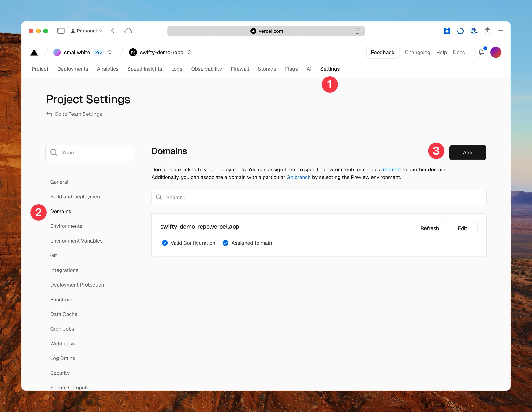This screenshot has width=532, height=412.
Task: Open Integrations settings section
Action: (64, 270)
